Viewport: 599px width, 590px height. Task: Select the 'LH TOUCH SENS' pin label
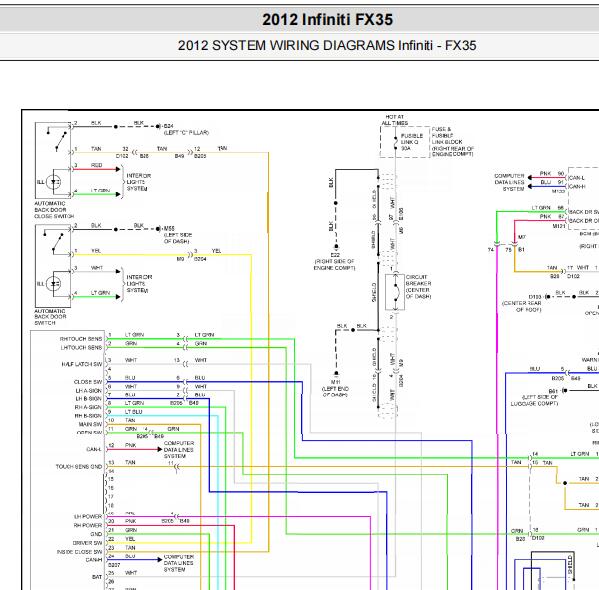[x=81, y=348]
